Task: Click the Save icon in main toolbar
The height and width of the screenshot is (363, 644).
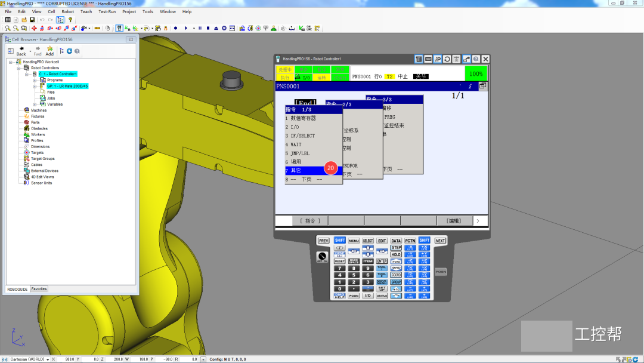Action: tap(32, 20)
